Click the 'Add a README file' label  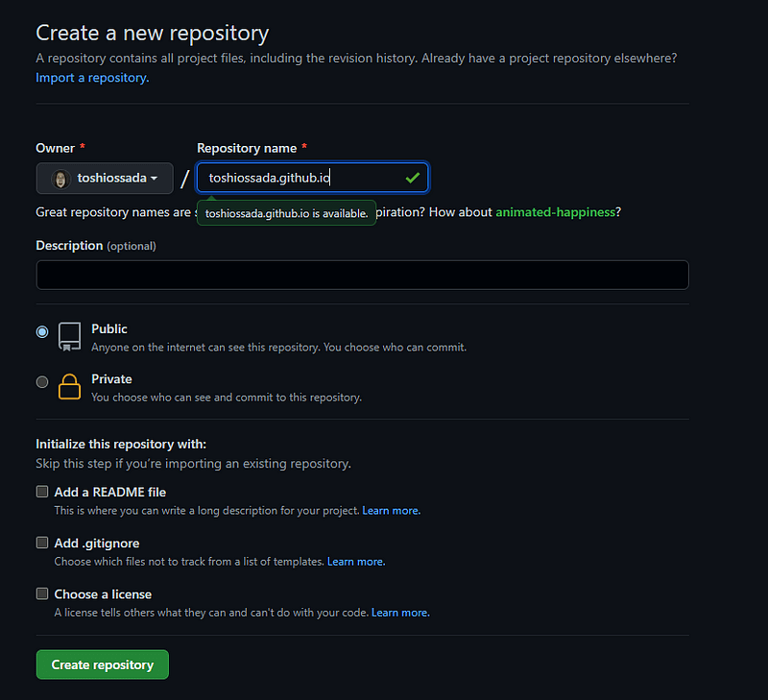pyautogui.click(x=110, y=492)
